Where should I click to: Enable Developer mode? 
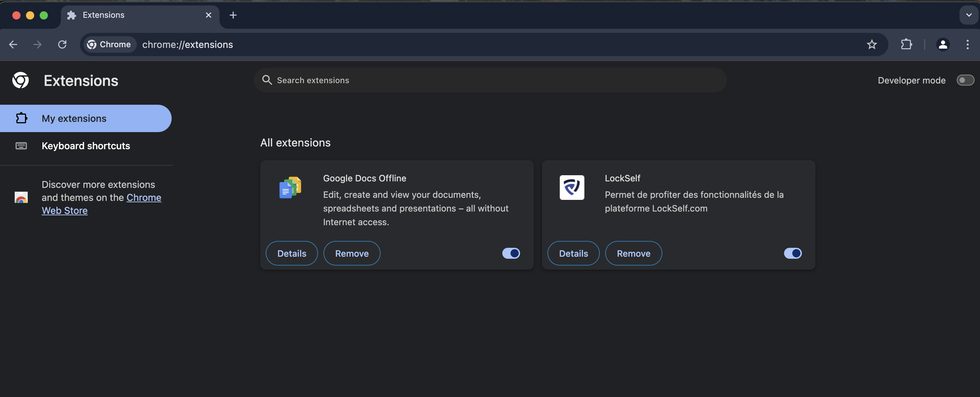pyautogui.click(x=965, y=80)
